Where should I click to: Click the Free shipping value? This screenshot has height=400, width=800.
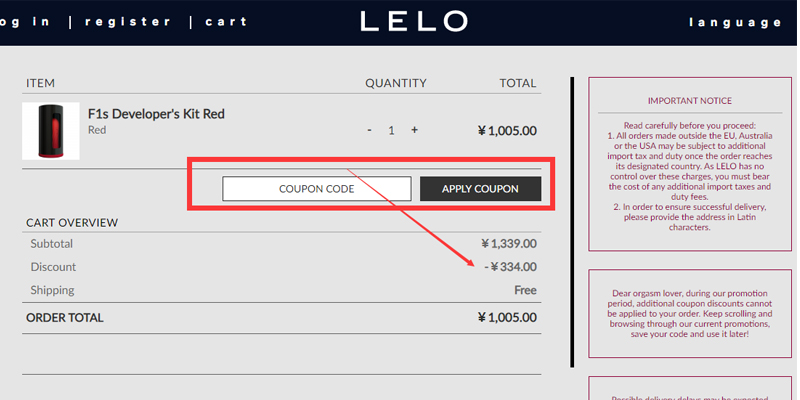[525, 290]
